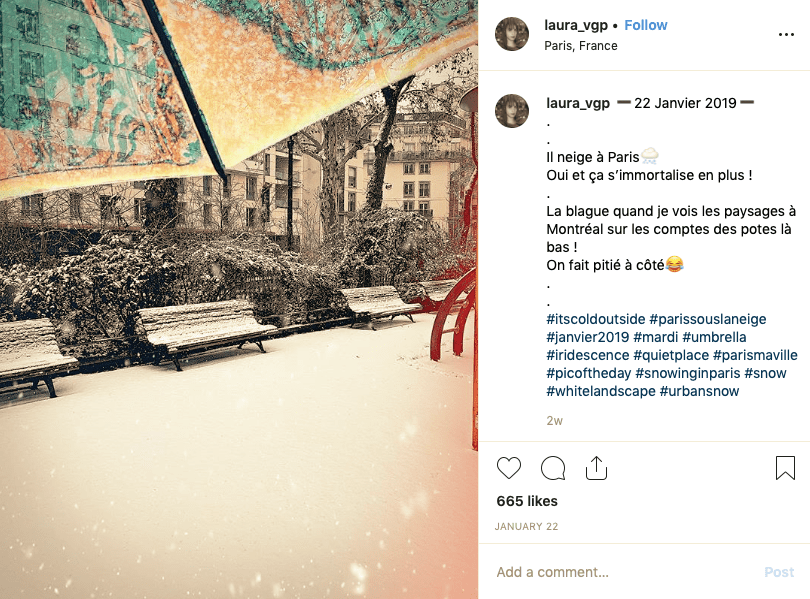Open the three-dot more options menu

(x=786, y=35)
